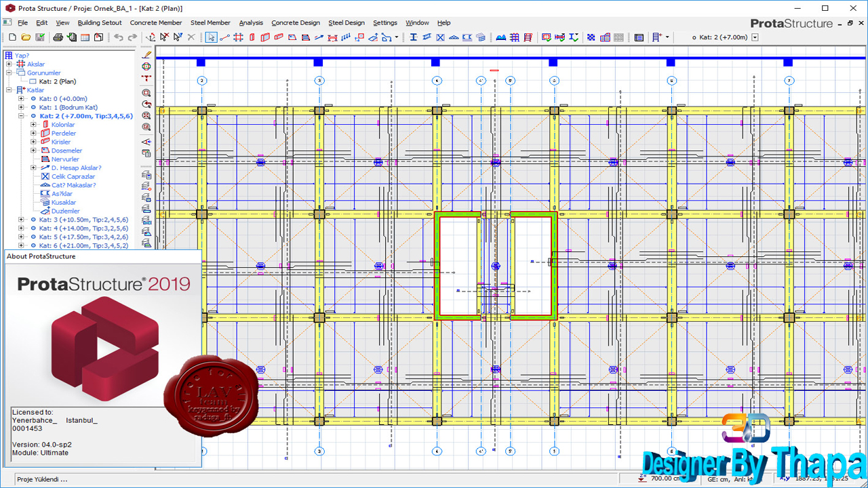Open the Analysis menu
Screen dimensions: 868x488
coord(251,23)
